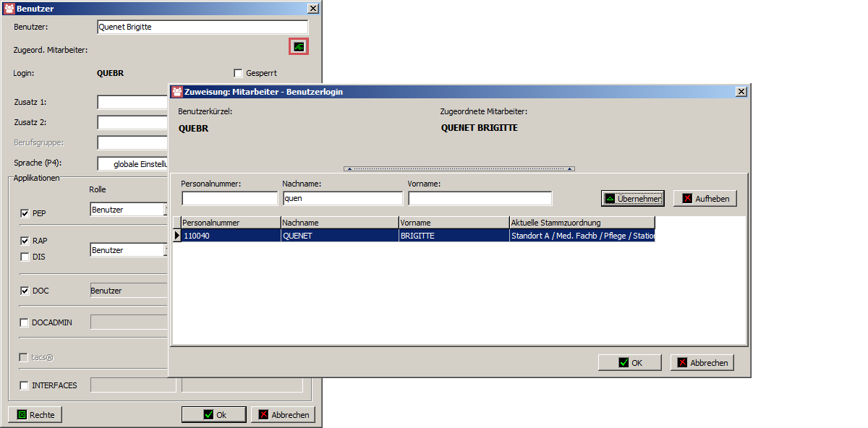Click the Berufsgruppe input field
The height and width of the screenshot is (428, 868).
pos(132,142)
